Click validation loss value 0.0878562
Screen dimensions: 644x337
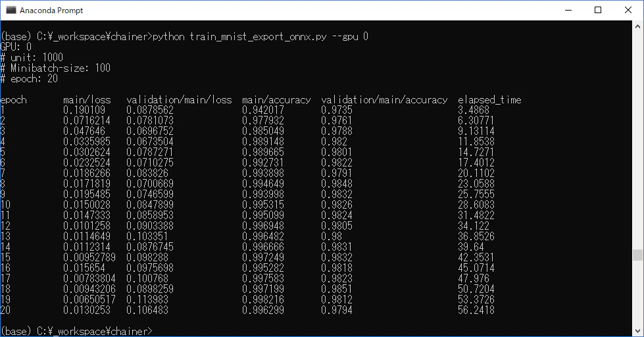(x=150, y=110)
